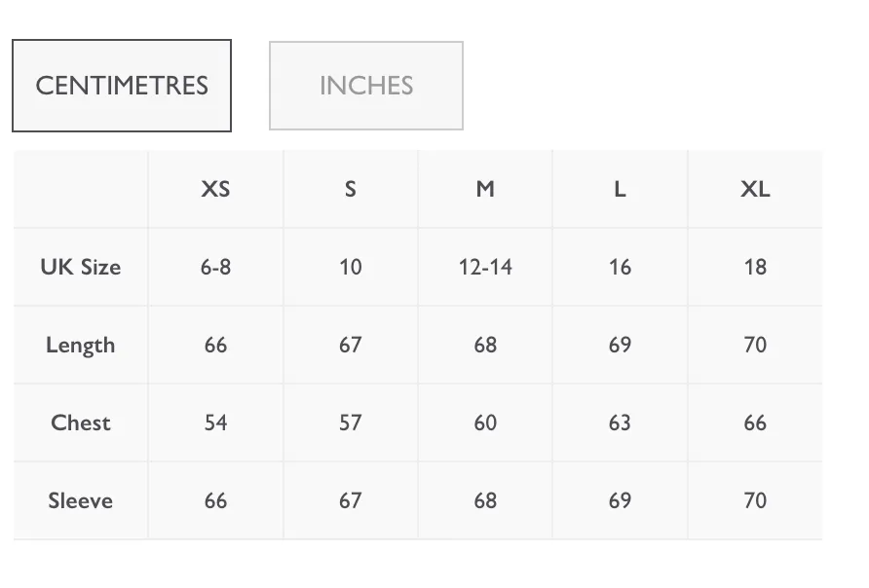Screen dimensions: 869x588
Task: Click the UK size 18 cell
Action: point(755,267)
